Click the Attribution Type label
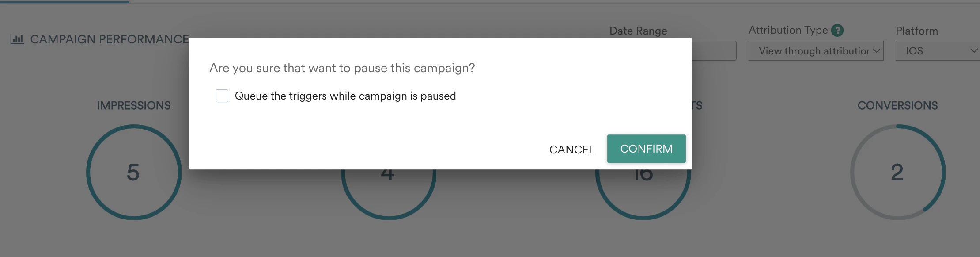The width and height of the screenshot is (980, 257). [789, 30]
